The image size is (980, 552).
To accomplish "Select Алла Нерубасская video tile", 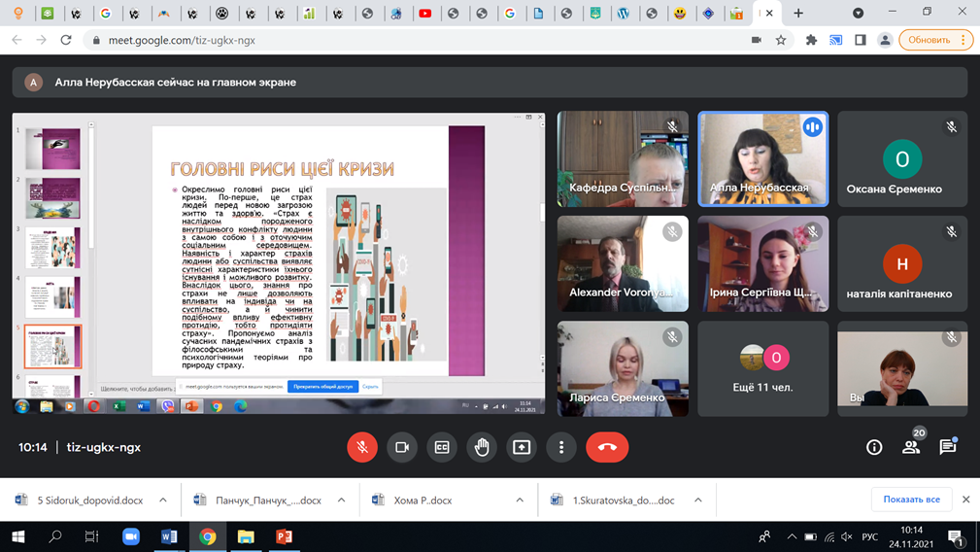I will (763, 158).
